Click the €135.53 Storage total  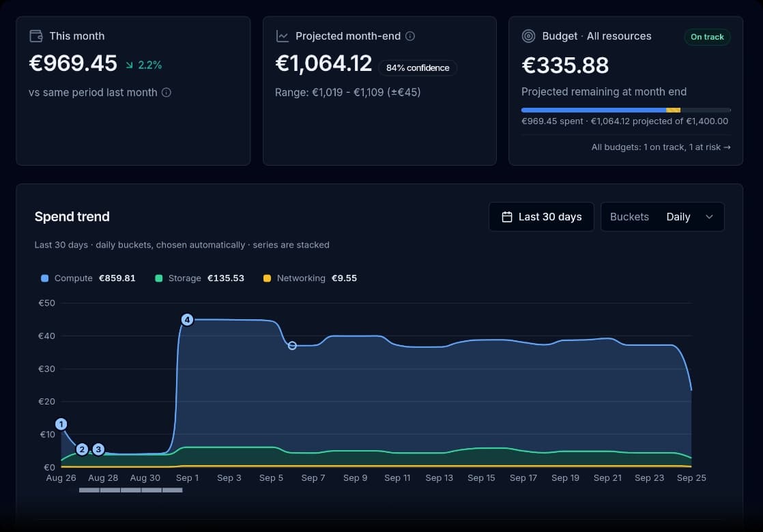point(226,278)
